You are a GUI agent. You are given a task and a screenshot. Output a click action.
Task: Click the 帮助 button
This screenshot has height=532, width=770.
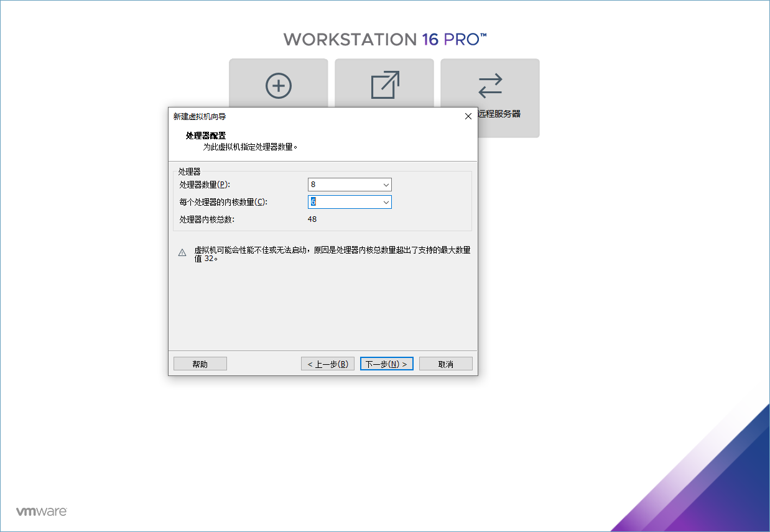coord(200,364)
